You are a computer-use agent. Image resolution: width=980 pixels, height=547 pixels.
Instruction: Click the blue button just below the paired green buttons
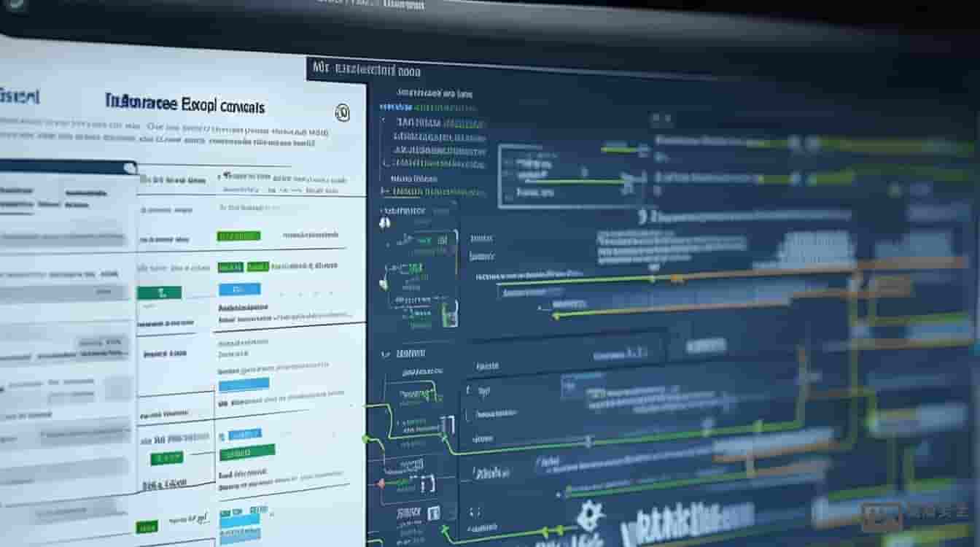click(239, 290)
